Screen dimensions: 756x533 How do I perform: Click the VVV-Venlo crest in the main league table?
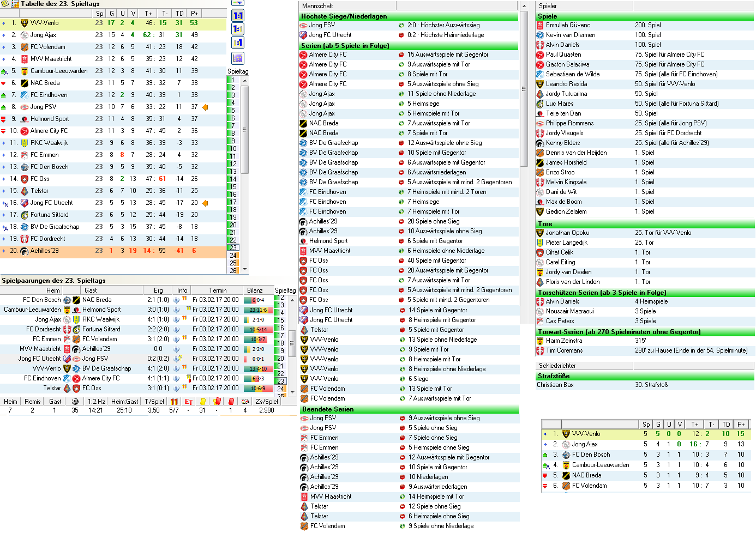click(24, 23)
